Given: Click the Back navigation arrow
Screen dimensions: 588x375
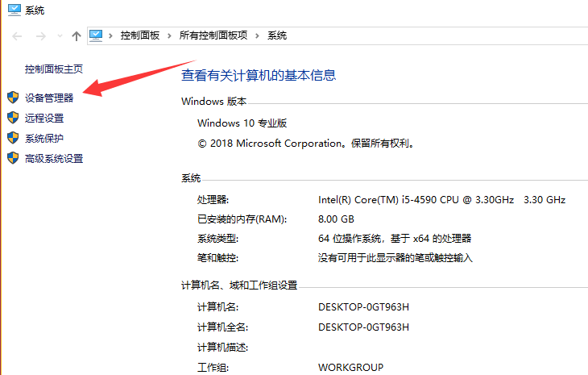Looking at the screenshot, I should coord(17,35).
